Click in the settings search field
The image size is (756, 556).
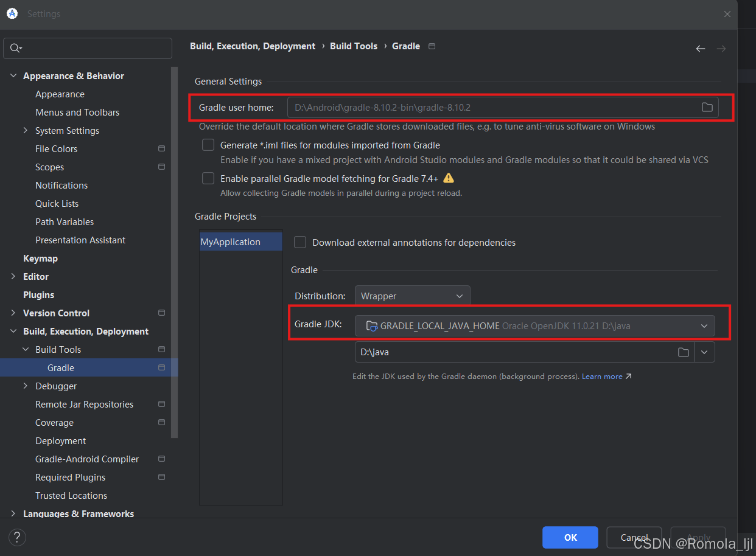88,48
